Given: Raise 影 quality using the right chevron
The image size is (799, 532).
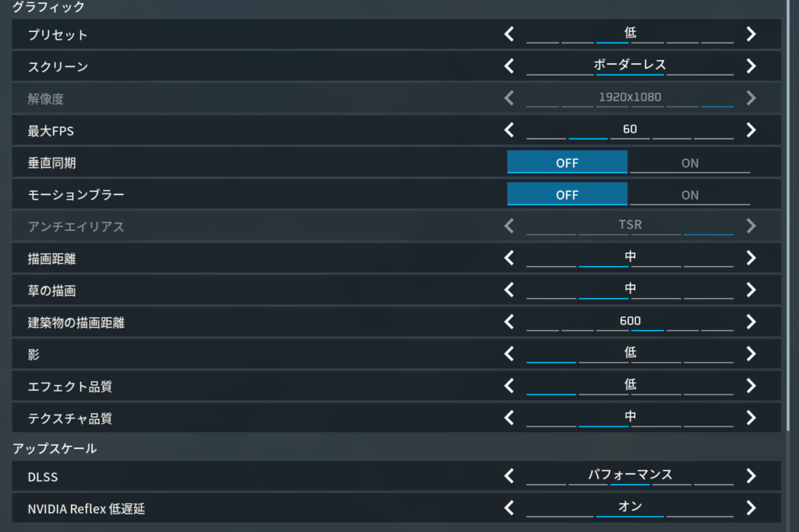Looking at the screenshot, I should (x=750, y=353).
